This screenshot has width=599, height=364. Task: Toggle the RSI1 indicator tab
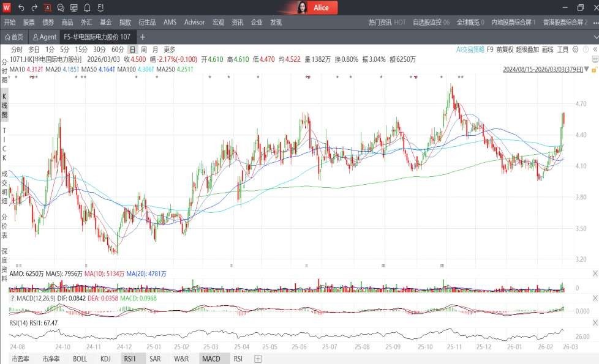129,359
